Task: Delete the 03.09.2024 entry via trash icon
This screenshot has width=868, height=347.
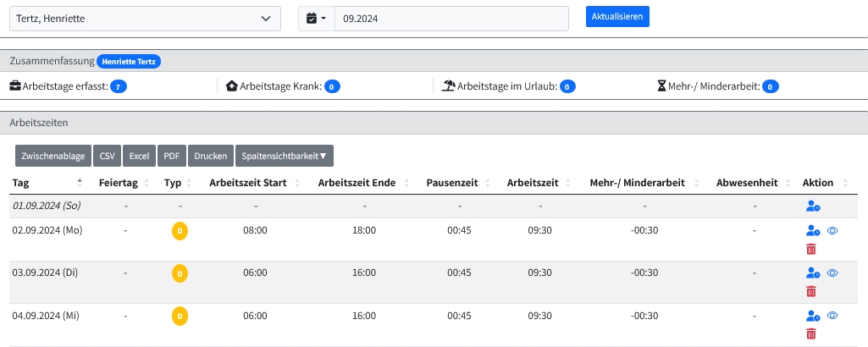Action: pos(811,291)
